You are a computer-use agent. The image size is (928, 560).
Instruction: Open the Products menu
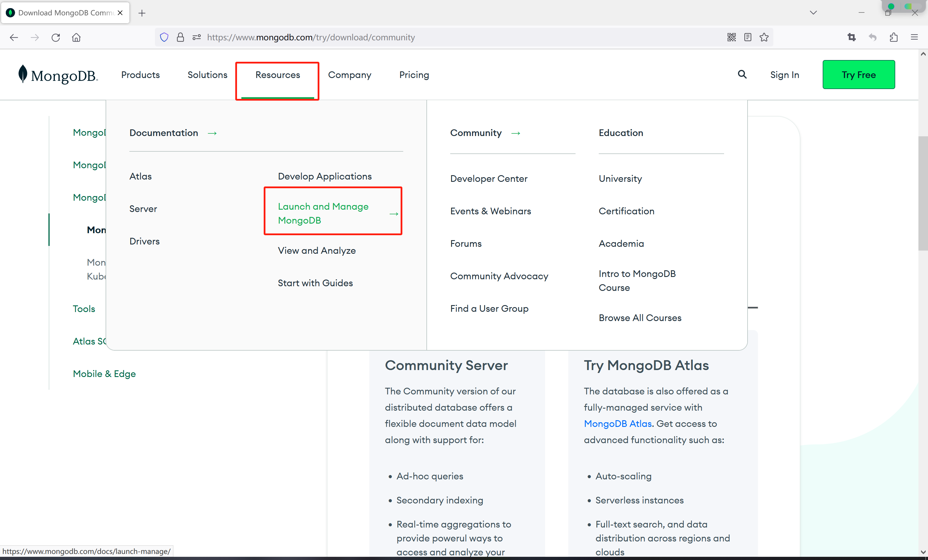coord(140,75)
